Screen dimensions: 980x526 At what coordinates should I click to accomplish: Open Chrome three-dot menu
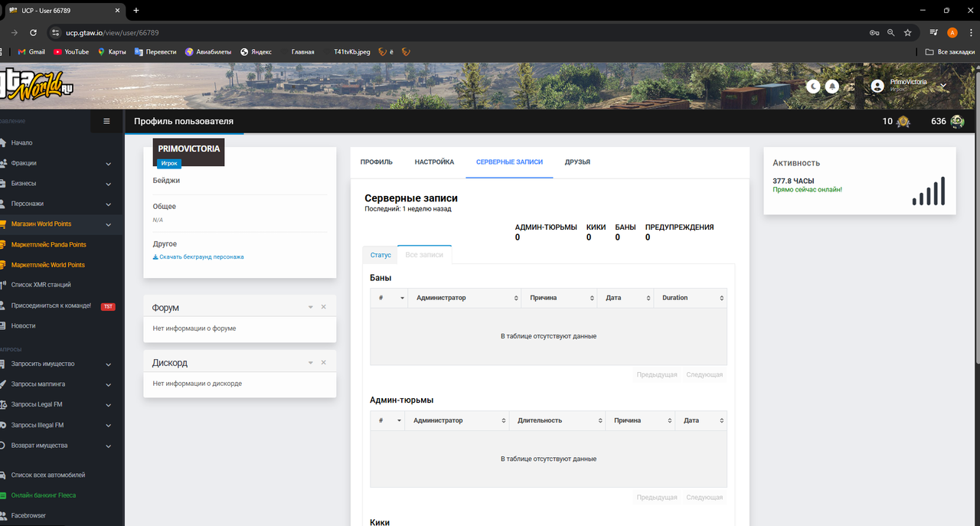(x=970, y=33)
